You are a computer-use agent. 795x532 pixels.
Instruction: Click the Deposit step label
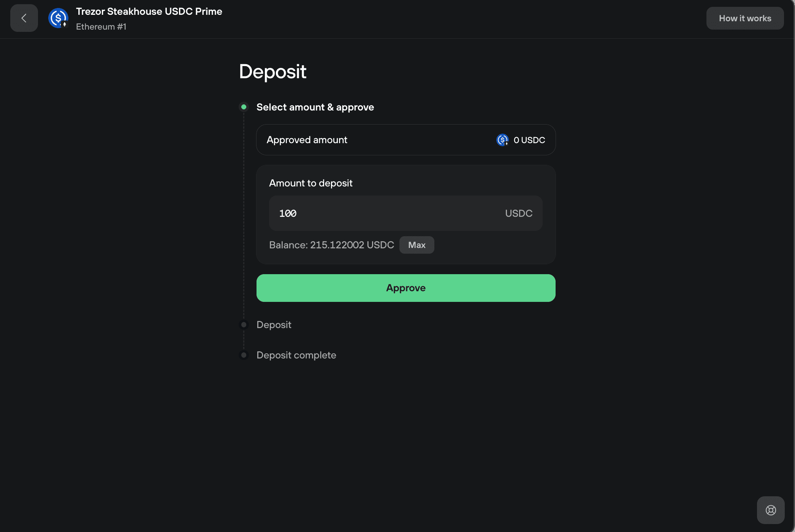274,325
